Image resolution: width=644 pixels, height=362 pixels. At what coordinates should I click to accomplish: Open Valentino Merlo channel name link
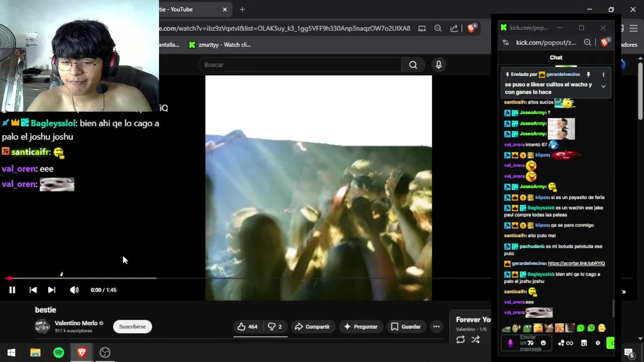76,323
